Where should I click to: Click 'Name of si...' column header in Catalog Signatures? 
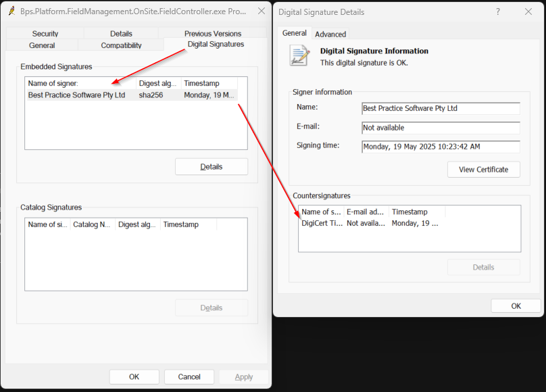tap(48, 224)
